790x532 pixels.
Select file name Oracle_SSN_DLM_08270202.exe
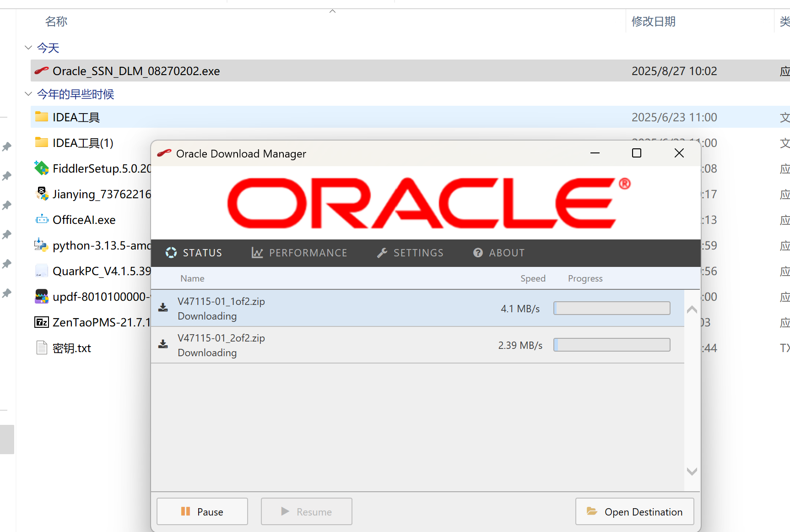point(136,71)
